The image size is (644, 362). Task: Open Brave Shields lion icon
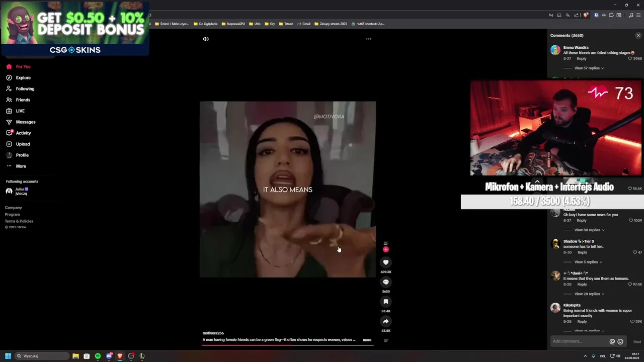pyautogui.click(x=586, y=15)
